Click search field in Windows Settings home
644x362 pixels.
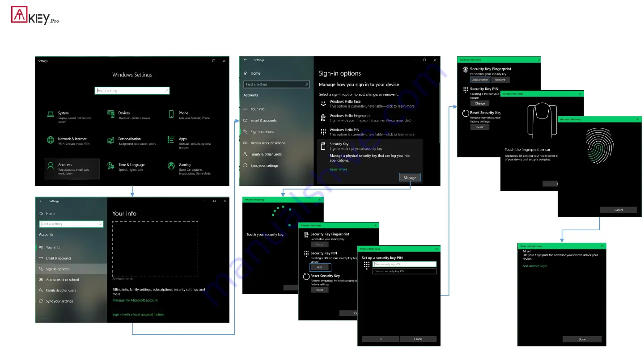(132, 91)
